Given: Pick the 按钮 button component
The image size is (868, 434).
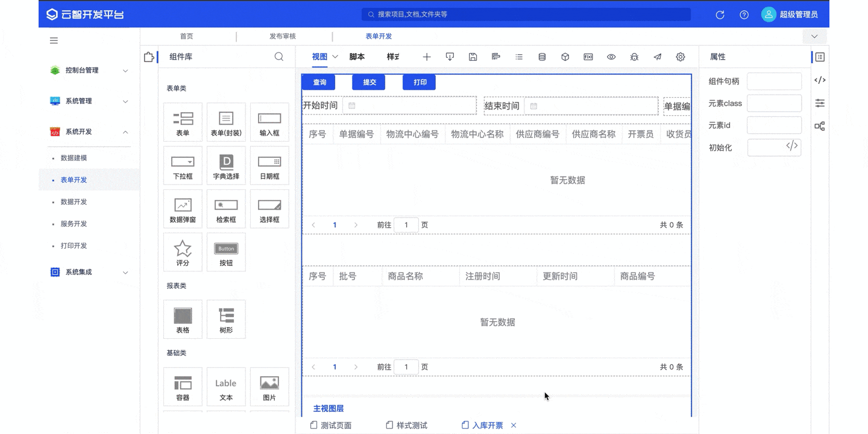Looking at the screenshot, I should pos(226,253).
